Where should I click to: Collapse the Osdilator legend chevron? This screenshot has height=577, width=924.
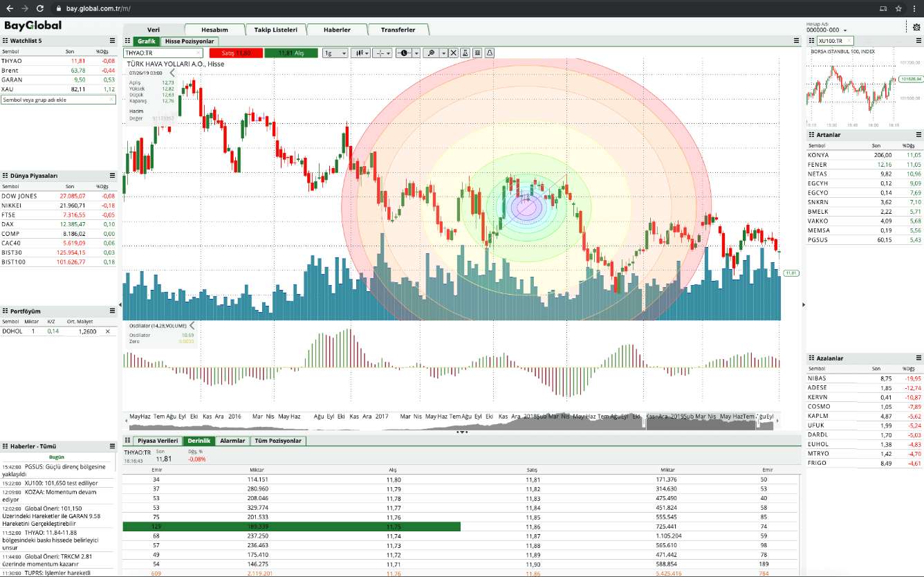192,325
